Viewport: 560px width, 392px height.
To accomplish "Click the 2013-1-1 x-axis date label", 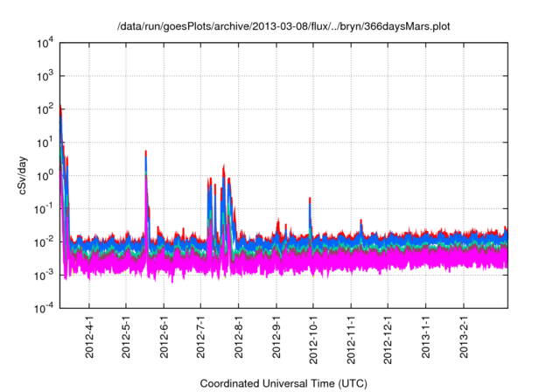I will coord(426,338).
